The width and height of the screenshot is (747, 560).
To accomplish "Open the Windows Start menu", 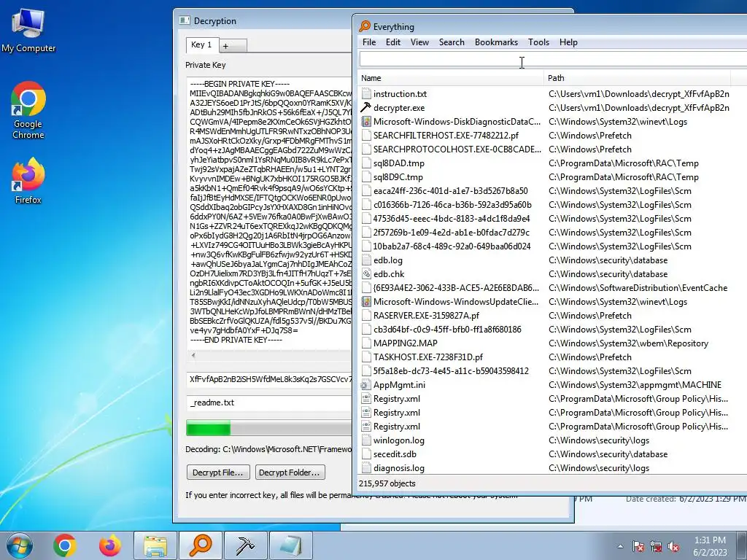I will (x=18, y=545).
